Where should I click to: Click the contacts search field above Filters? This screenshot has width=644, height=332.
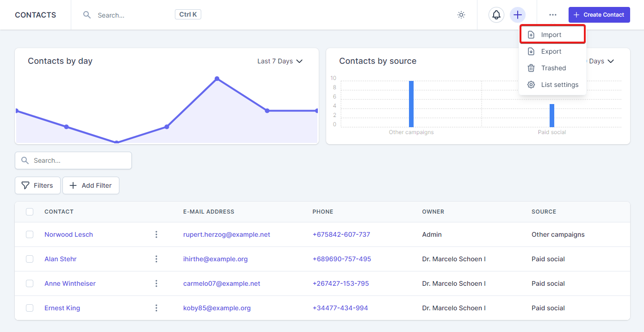pos(73,160)
